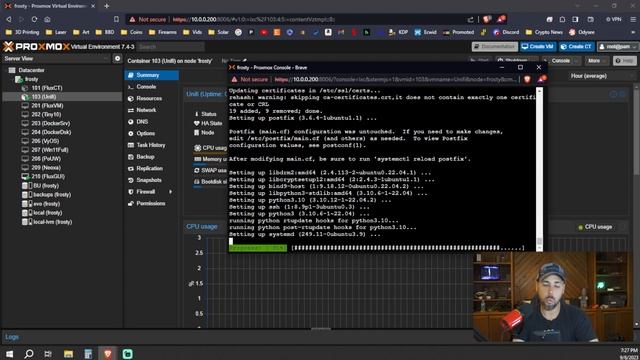The height and width of the screenshot is (360, 640).
Task: Open the Brave main hamburger menu
Action: coord(633,19)
